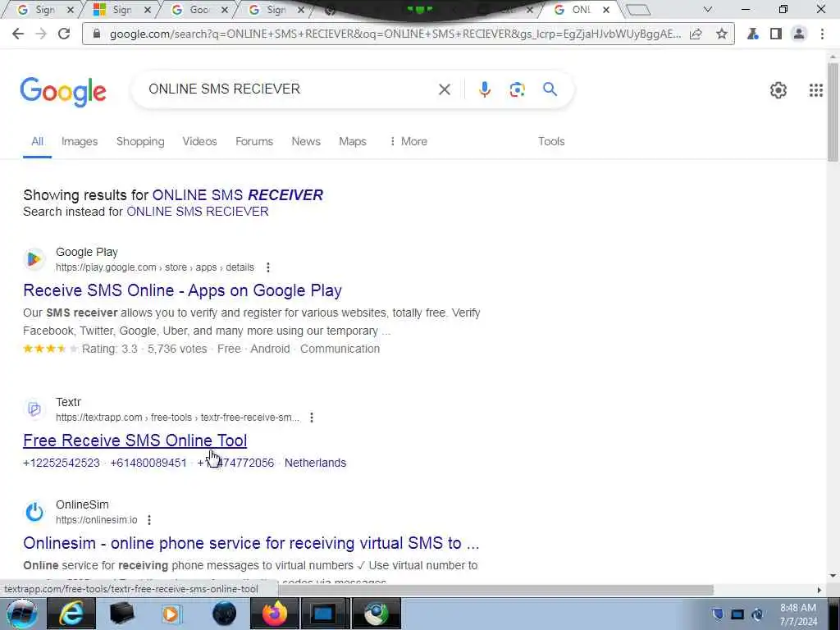840x630 pixels.
Task: Click the browser forward arrow
Action: tap(41, 34)
